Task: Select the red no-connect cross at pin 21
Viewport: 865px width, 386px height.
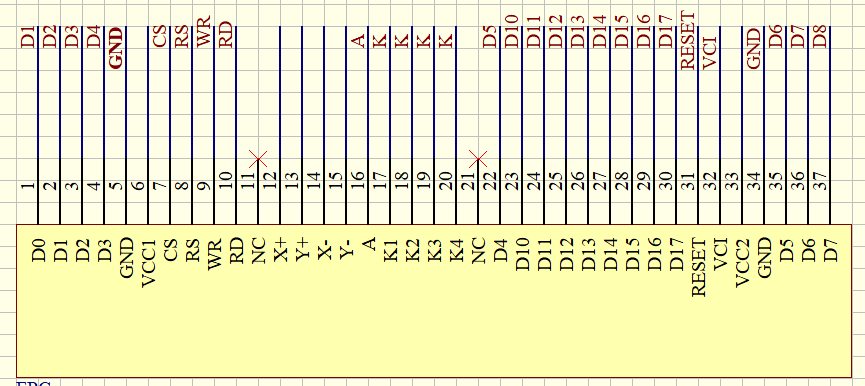Action: coord(478,159)
